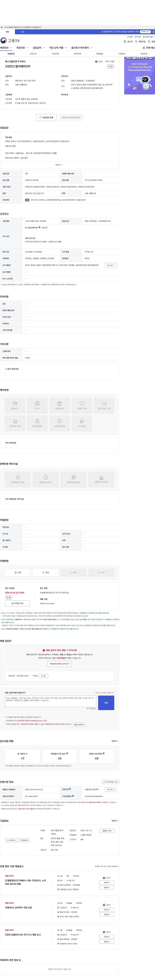Switch to the 근무조건 tab

33,54
